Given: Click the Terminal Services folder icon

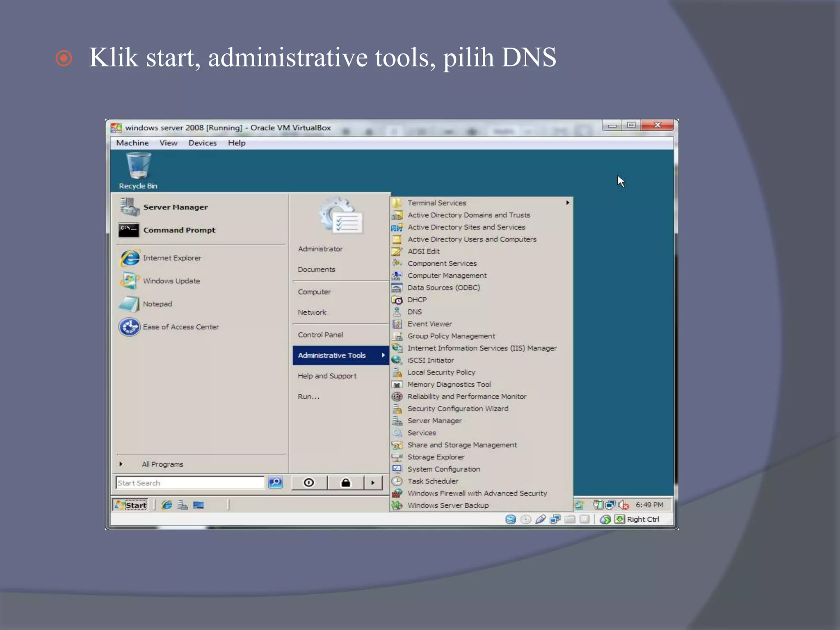Looking at the screenshot, I should [397, 203].
